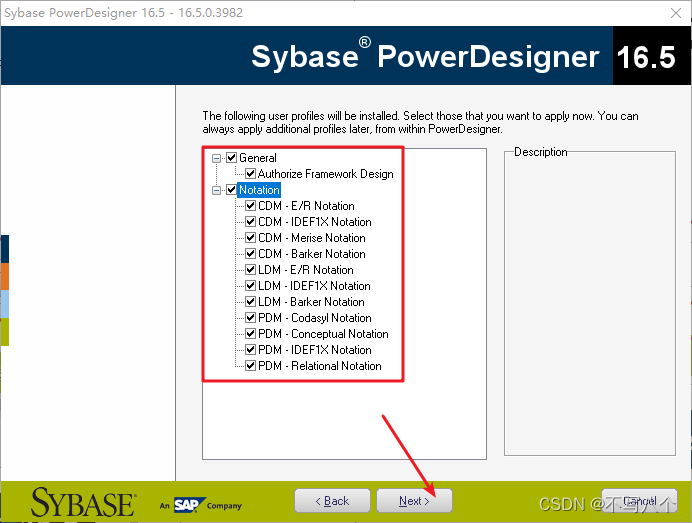Select LDM - IDEF1X Notation label

pos(314,286)
